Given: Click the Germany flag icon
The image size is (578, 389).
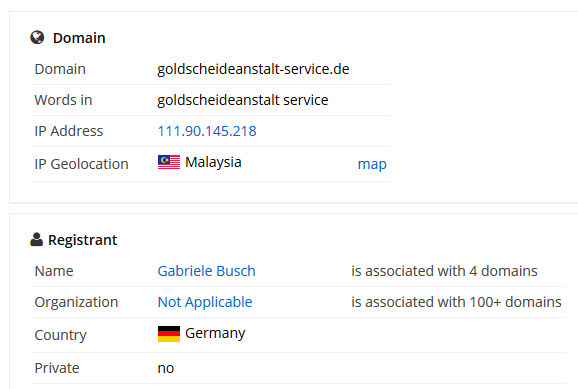Looking at the screenshot, I should (x=169, y=334).
